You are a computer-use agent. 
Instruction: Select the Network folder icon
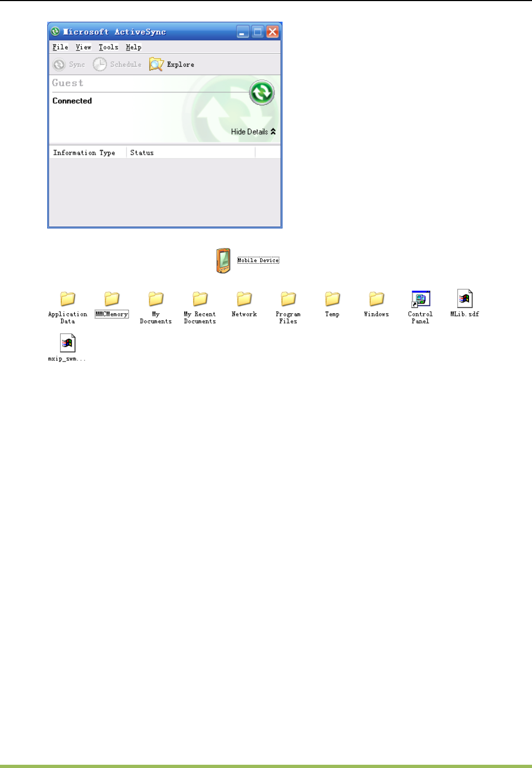click(244, 299)
